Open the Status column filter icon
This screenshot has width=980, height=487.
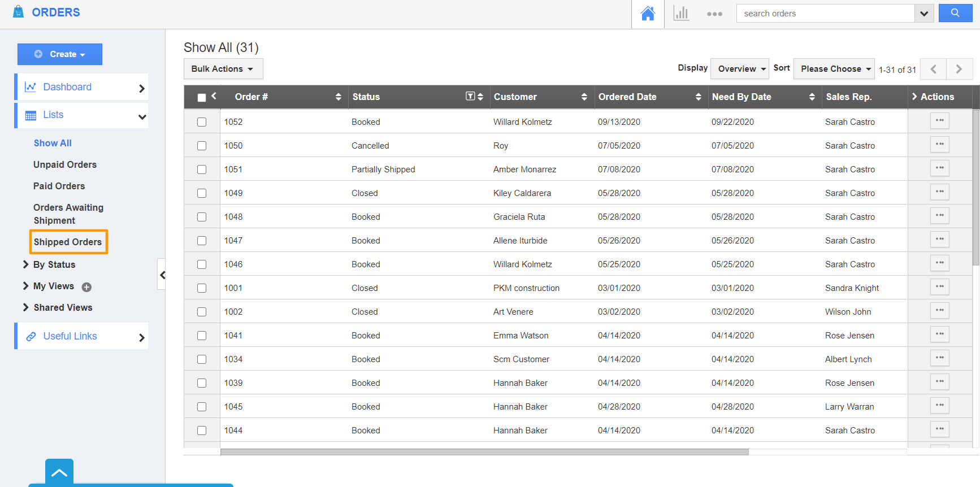click(470, 97)
